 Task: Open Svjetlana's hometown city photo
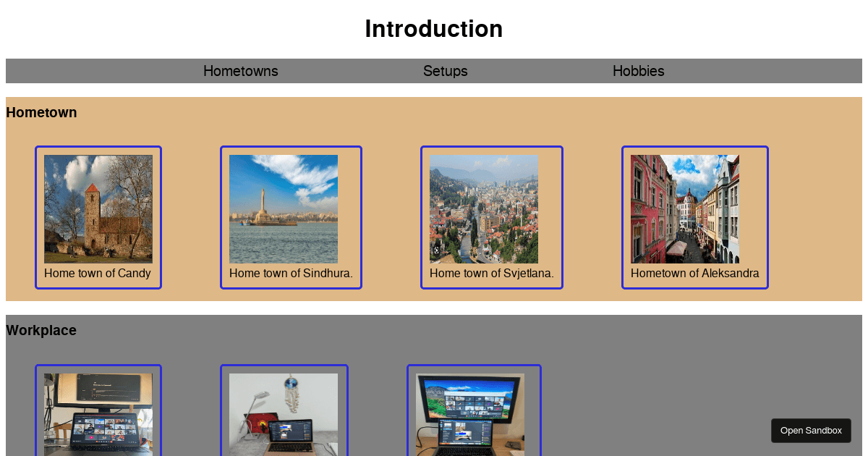pyautogui.click(x=484, y=209)
